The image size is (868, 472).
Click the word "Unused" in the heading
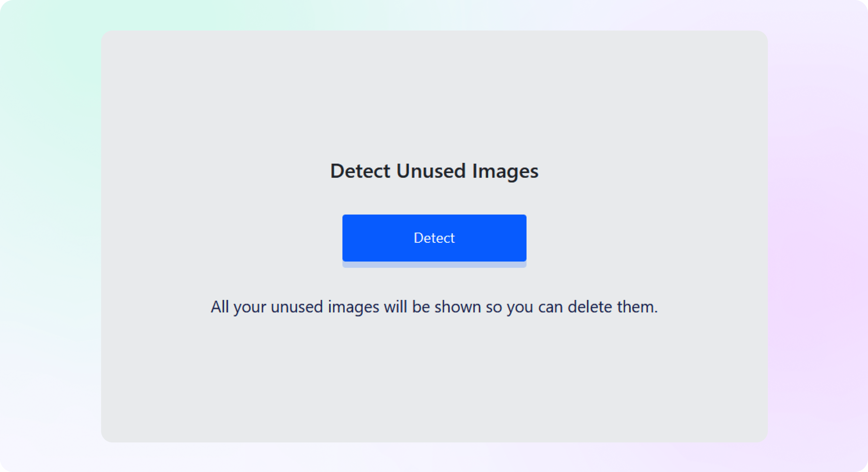(x=431, y=171)
